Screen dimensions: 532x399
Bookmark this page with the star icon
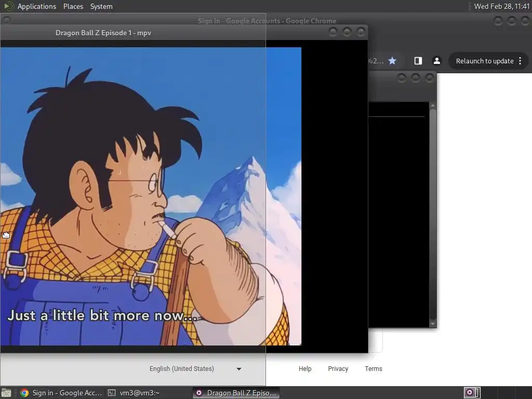coord(392,61)
